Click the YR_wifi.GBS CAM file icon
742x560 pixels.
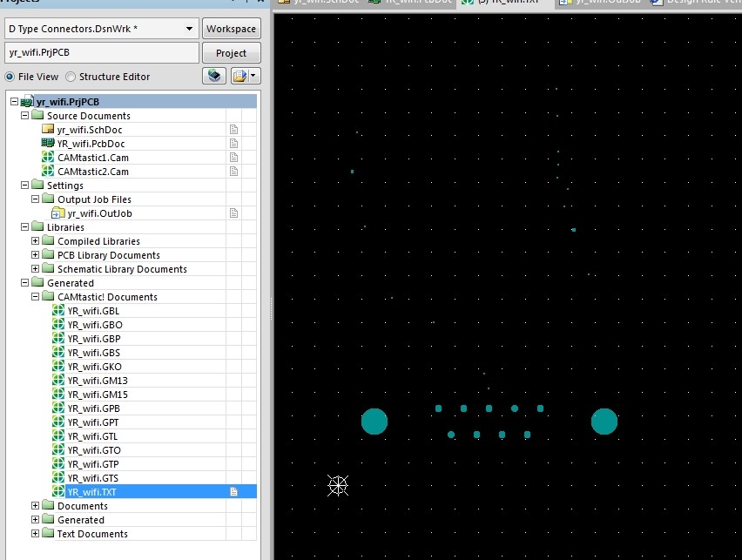[x=58, y=352]
